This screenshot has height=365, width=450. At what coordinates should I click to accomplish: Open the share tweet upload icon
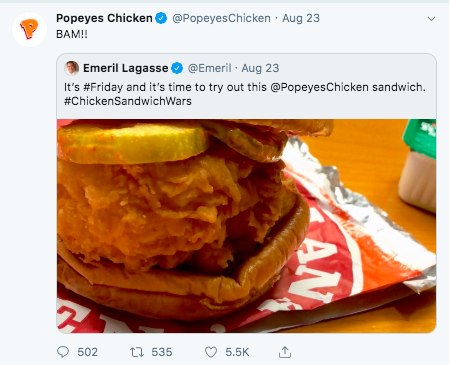pos(285,352)
